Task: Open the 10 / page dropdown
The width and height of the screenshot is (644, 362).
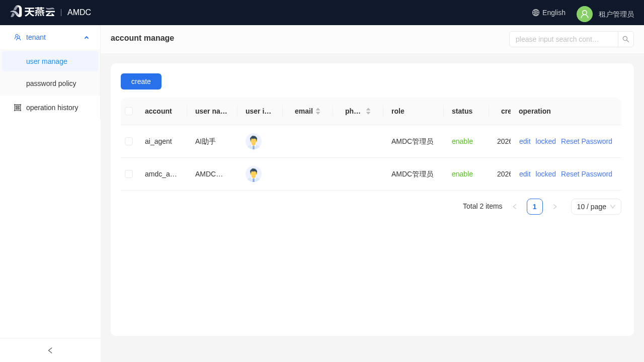Action: tap(596, 207)
